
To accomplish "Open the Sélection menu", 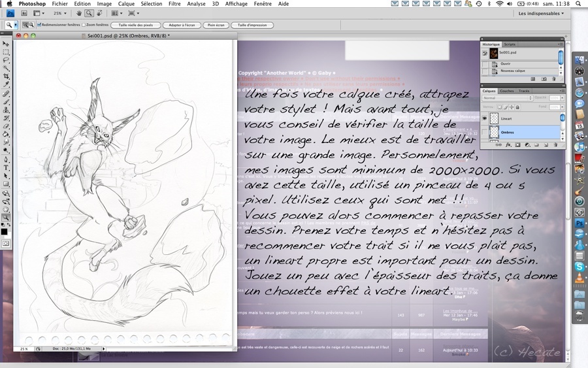I will pos(152,4).
